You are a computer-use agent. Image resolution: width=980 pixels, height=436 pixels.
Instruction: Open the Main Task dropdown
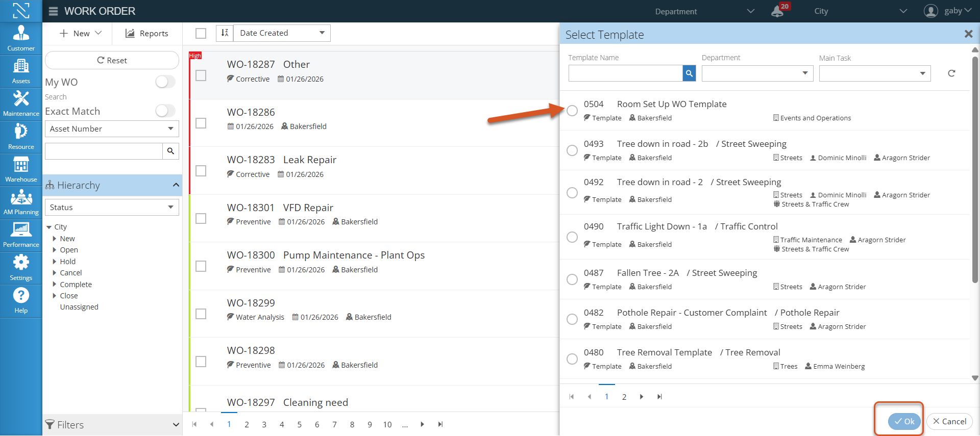(x=875, y=73)
